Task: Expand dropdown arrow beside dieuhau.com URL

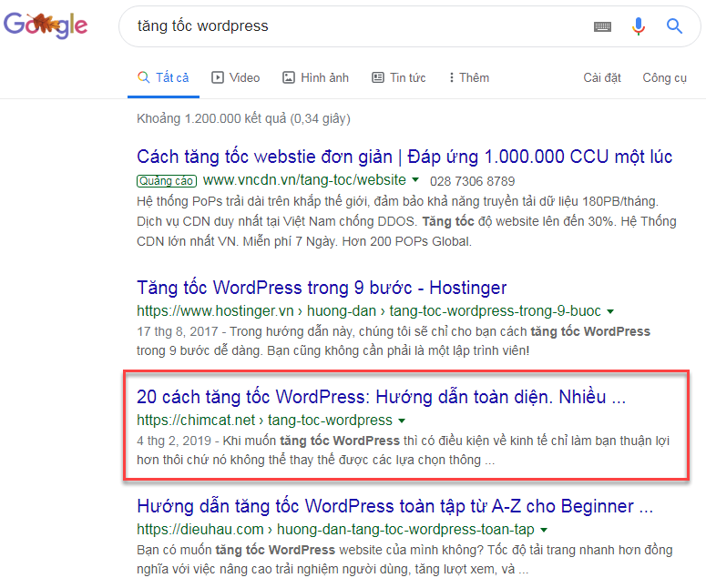Action: click(544, 530)
